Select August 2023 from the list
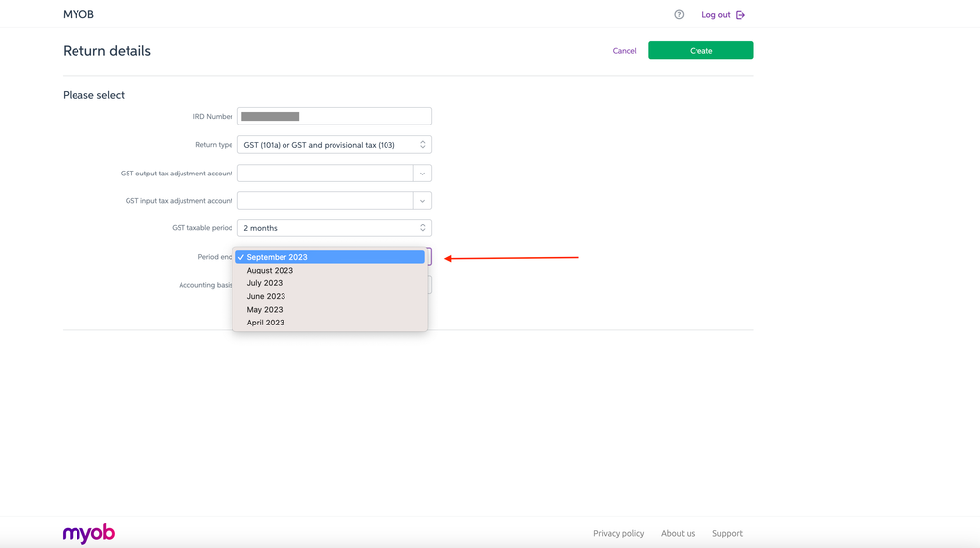The width and height of the screenshot is (980, 548). pos(270,271)
